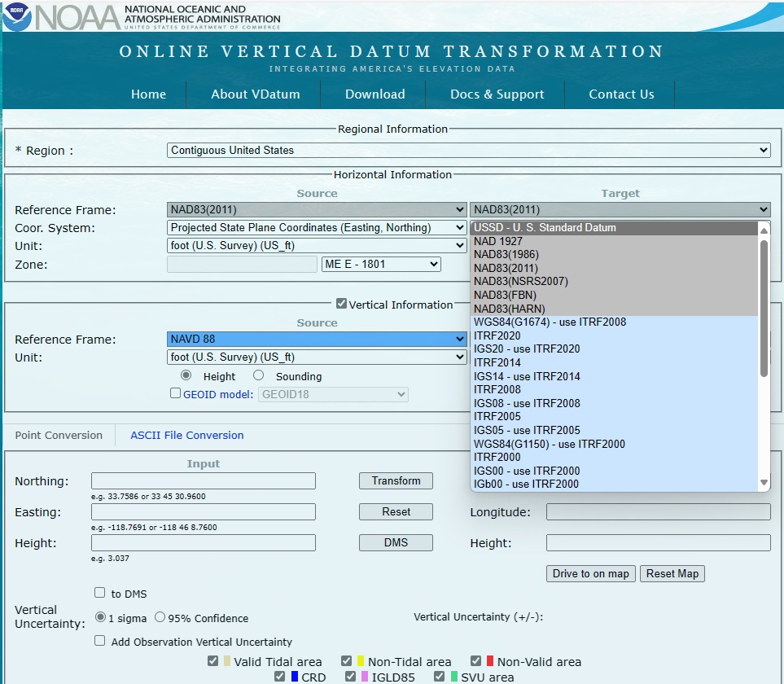Click dropdown list scrollbar up arrow
This screenshot has width=784, height=684.
pyautogui.click(x=764, y=230)
